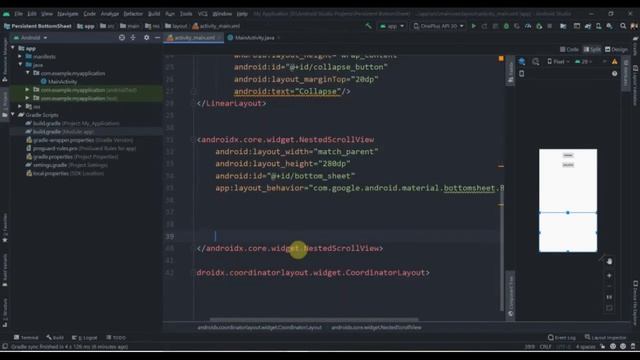Zoom in the preview with the plus icon

click(x=609, y=276)
